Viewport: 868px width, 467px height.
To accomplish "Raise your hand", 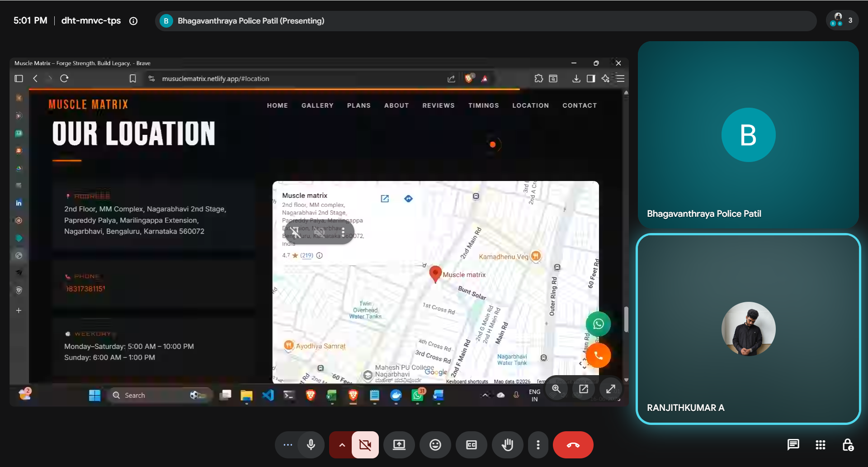I will [x=508, y=445].
